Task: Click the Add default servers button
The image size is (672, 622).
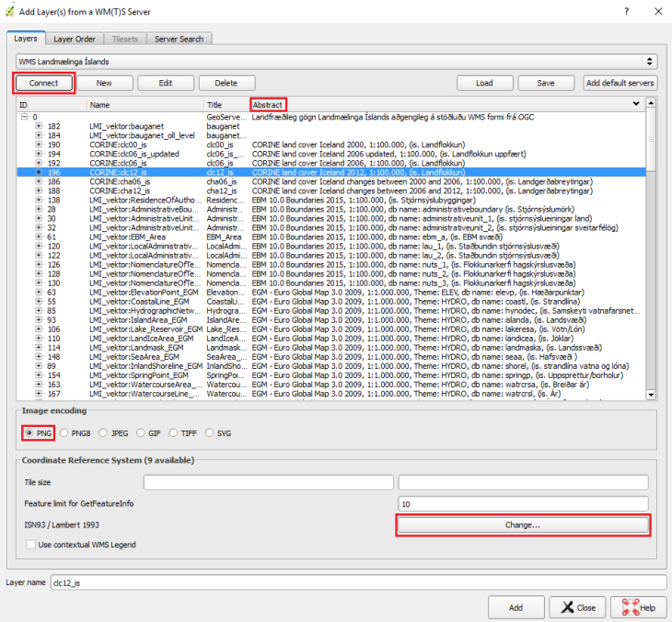Action: pos(620,83)
